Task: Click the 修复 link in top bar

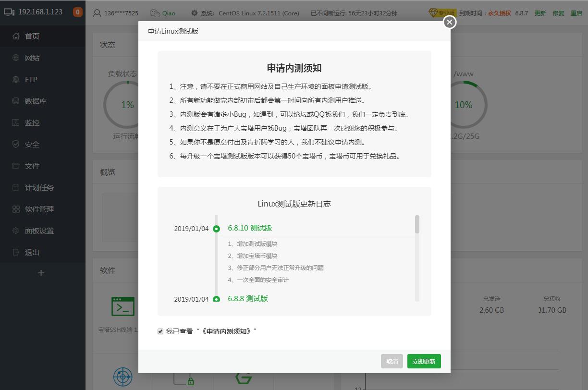Action: [559, 13]
